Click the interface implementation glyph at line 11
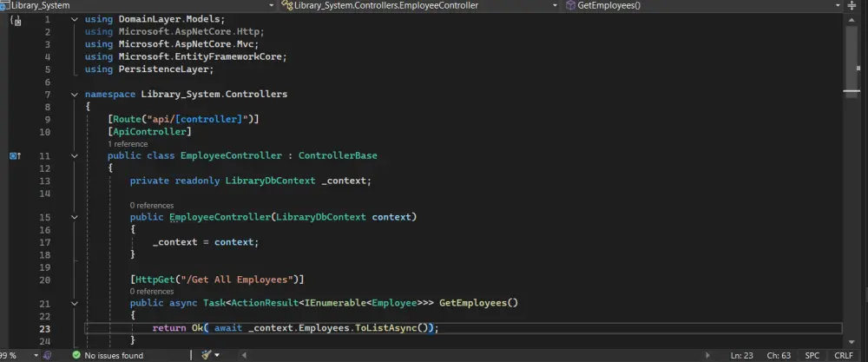This screenshot has height=362, width=868. (x=15, y=156)
